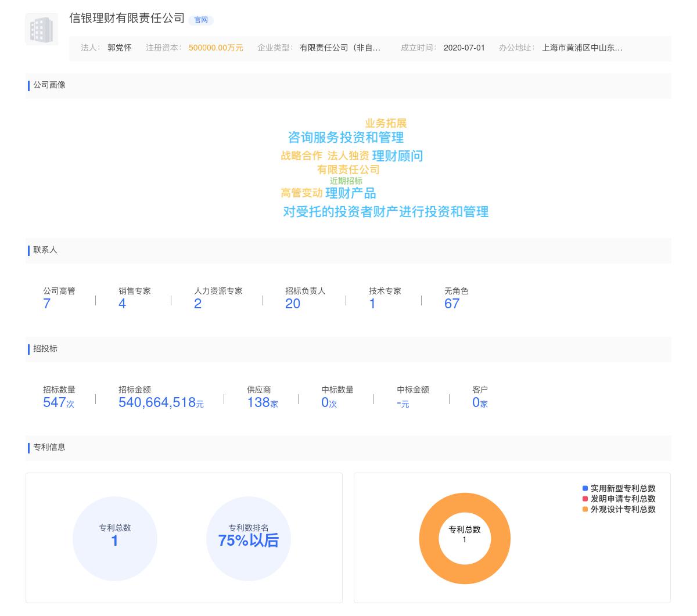Click bidding count 547次
697x616 pixels.
[58, 402]
